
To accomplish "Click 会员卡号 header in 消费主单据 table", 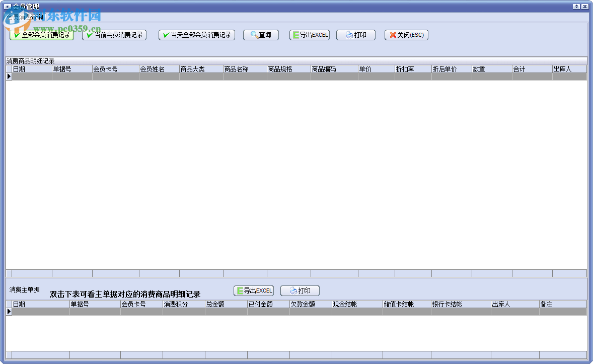I will (x=141, y=304).
